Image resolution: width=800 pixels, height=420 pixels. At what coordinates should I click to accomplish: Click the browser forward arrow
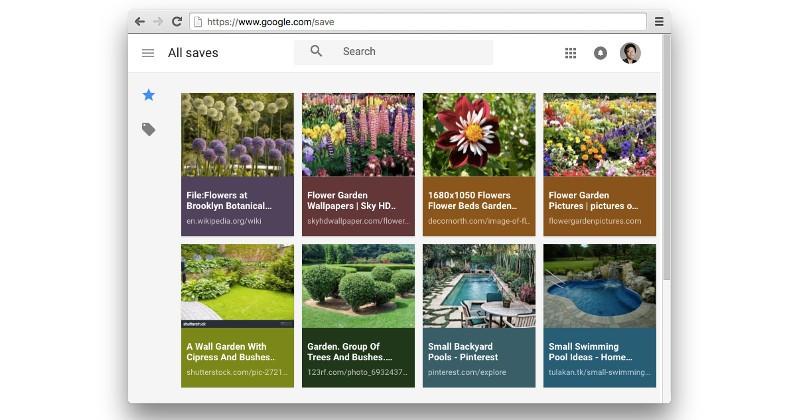click(x=158, y=21)
